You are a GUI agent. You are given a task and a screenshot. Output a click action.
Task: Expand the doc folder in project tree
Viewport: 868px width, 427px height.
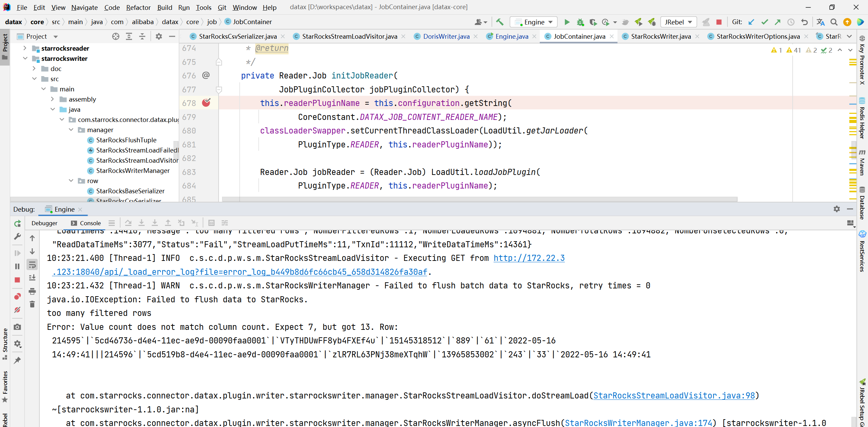click(x=34, y=69)
